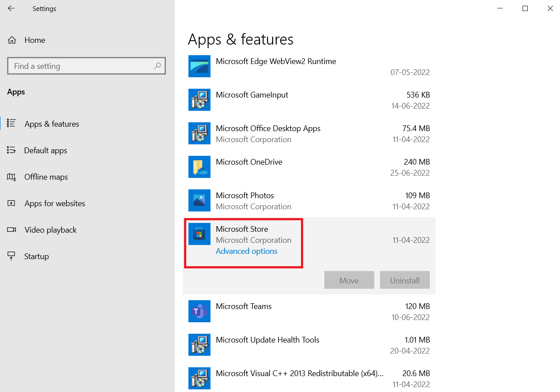Click the Move button
The width and height of the screenshot is (560, 392).
[349, 280]
